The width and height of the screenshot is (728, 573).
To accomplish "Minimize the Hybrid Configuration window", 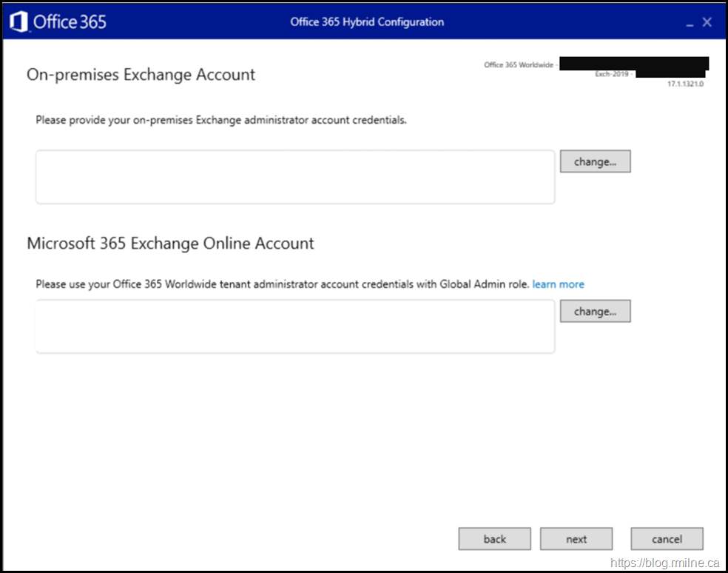I will [x=690, y=23].
